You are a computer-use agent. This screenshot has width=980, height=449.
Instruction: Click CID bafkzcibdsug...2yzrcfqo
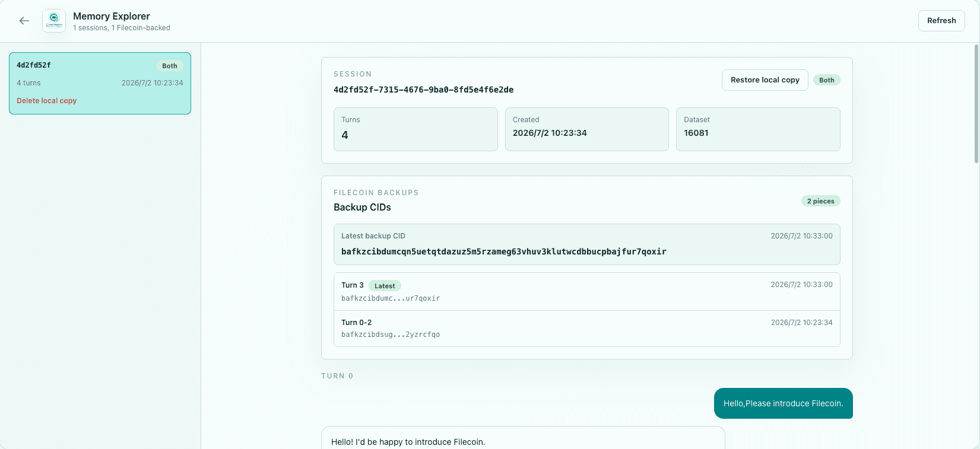pos(391,335)
